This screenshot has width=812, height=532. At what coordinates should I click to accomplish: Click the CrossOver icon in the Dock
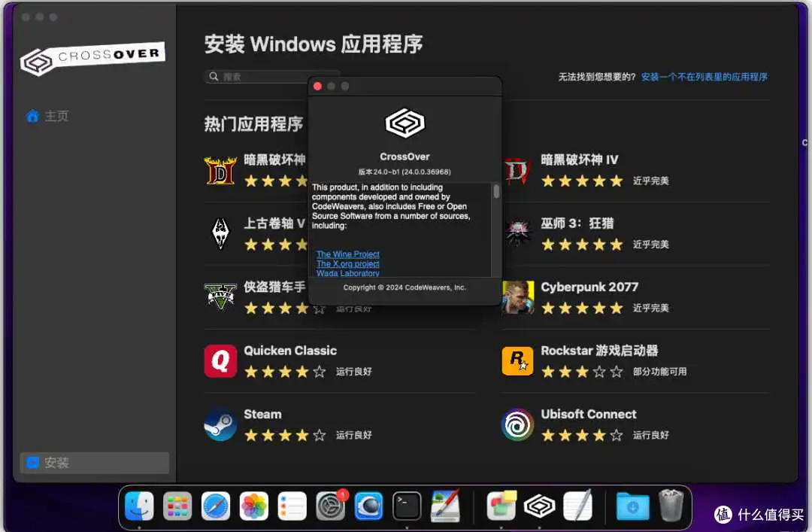tap(539, 506)
